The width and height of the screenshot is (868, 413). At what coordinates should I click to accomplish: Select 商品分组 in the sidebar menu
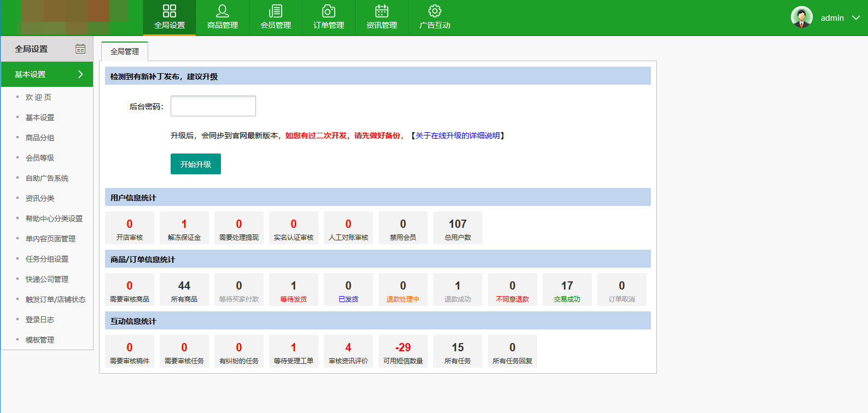(x=40, y=138)
